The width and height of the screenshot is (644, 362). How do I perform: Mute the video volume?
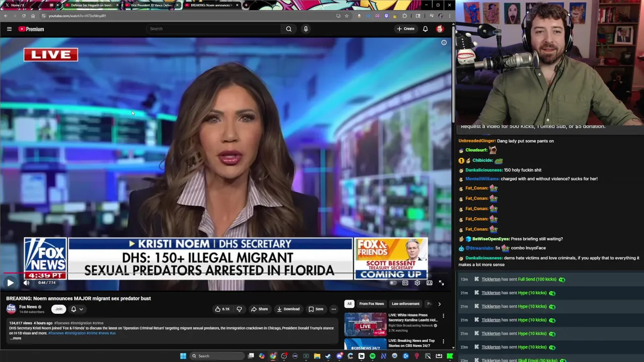click(x=26, y=283)
